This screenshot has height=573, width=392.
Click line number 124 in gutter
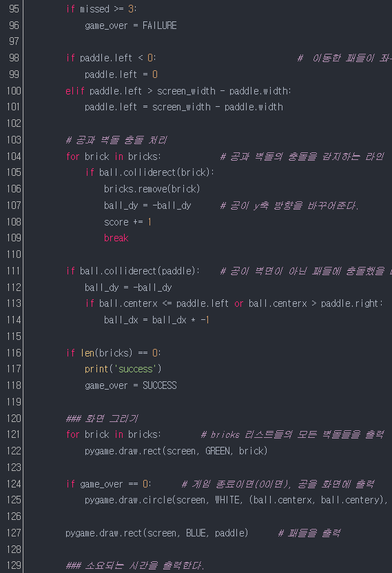click(x=14, y=484)
